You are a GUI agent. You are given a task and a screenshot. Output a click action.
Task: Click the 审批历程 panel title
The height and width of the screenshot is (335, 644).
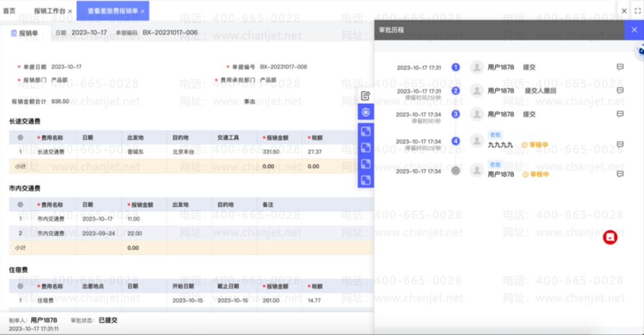391,30
